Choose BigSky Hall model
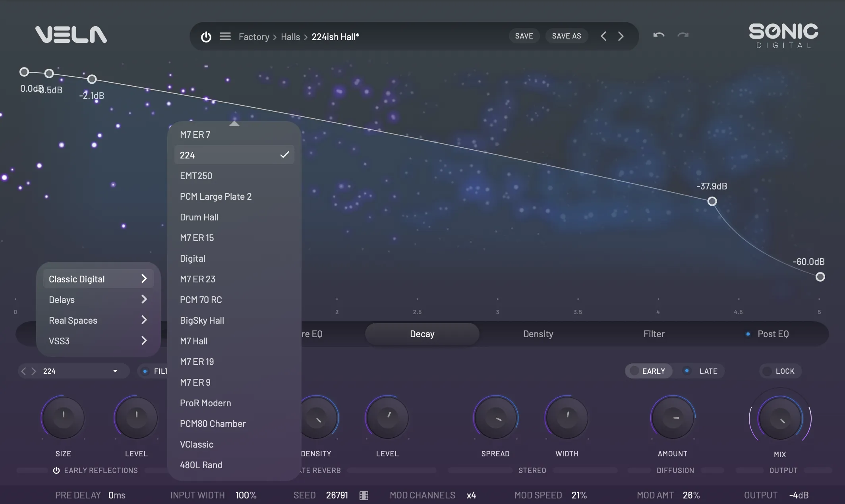Screen dimensions: 845x504 tap(234, 320)
